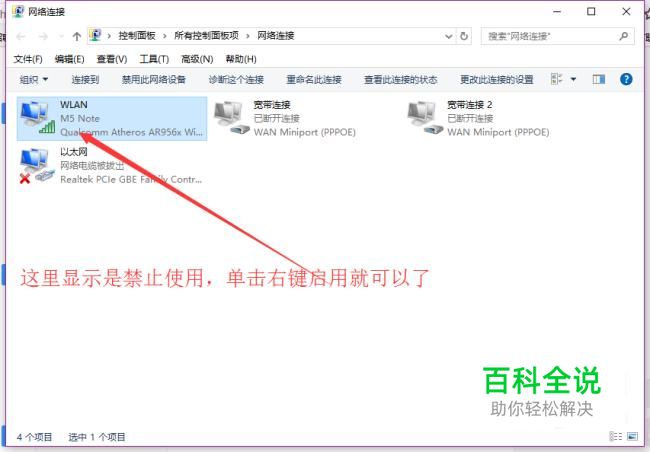Navigate up one folder level arrow
650x452 pixels.
(76, 36)
